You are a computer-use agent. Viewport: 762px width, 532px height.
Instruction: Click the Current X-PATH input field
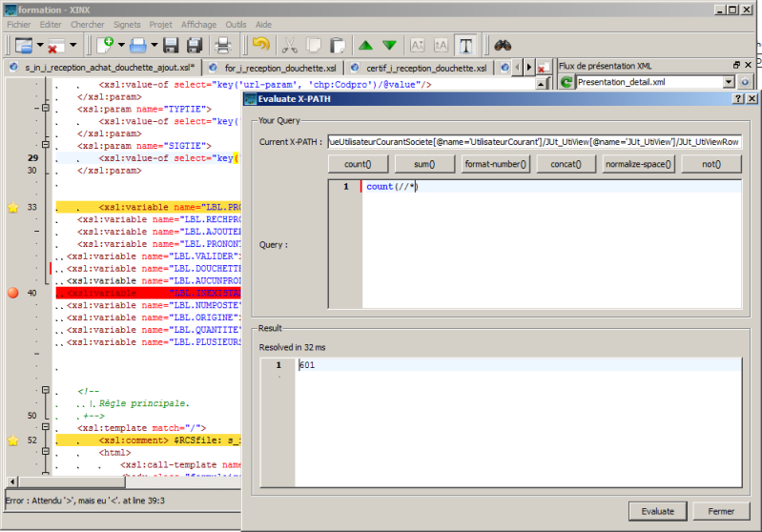coord(535,142)
